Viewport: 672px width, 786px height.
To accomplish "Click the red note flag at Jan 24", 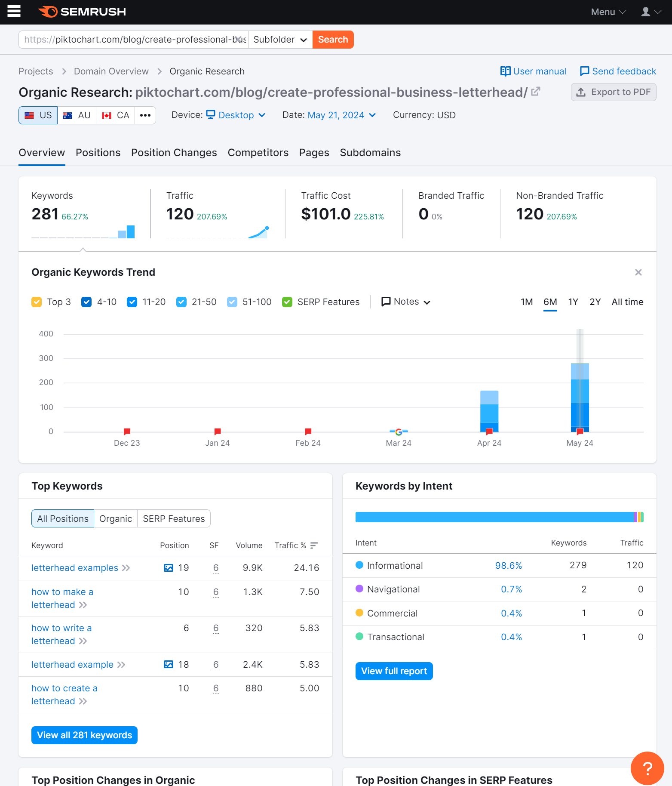I will coord(218,431).
